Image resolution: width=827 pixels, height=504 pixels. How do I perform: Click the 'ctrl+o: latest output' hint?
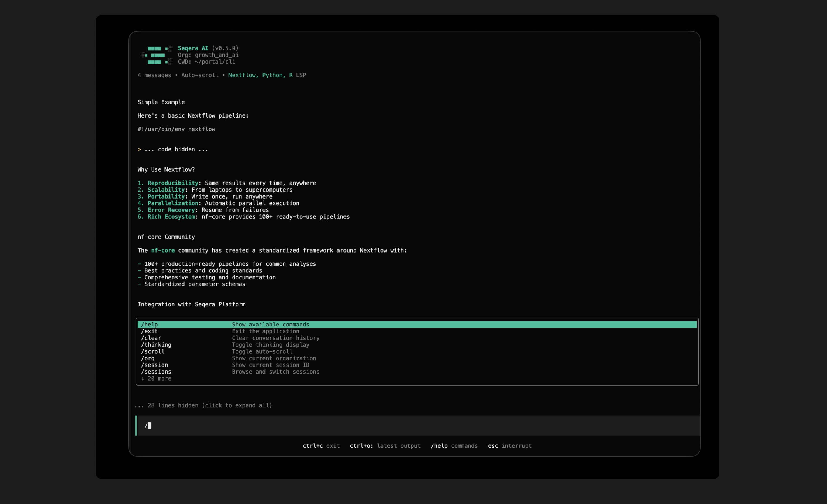pyautogui.click(x=385, y=445)
